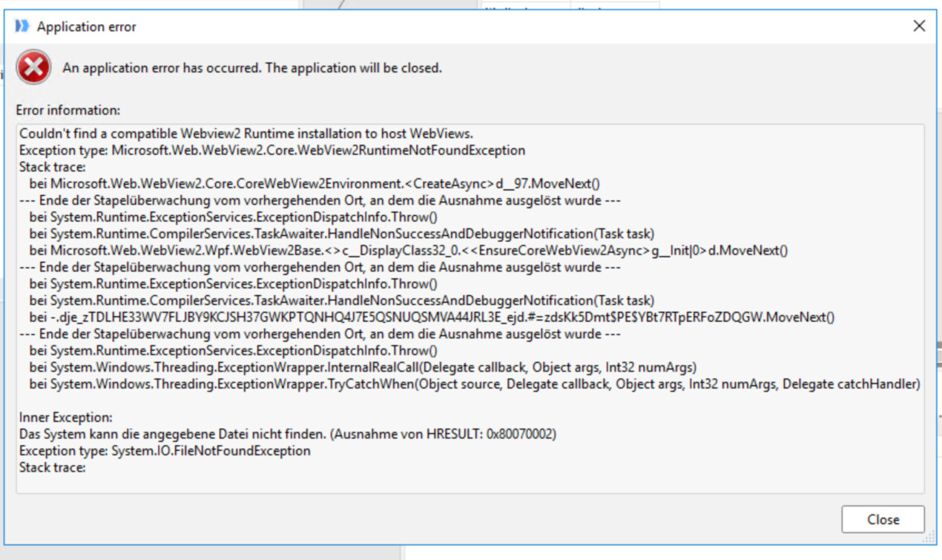Click the 'An application error has occurred' message
This screenshot has width=942, height=560.
(x=252, y=68)
